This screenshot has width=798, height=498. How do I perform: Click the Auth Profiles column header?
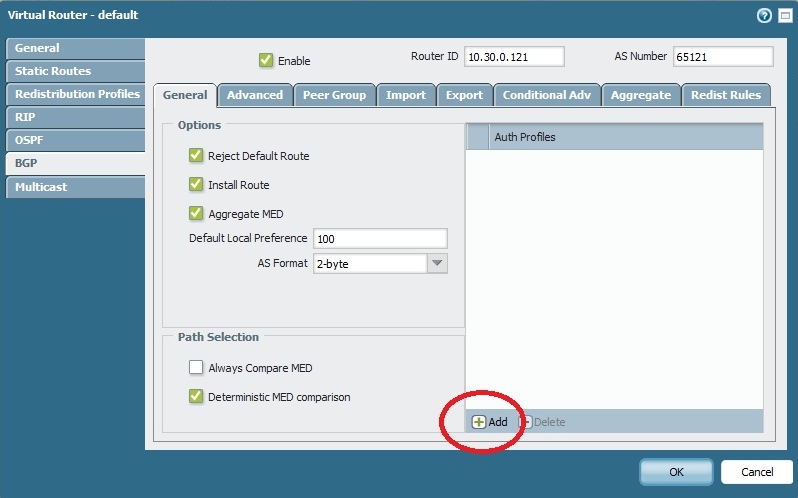[626, 136]
